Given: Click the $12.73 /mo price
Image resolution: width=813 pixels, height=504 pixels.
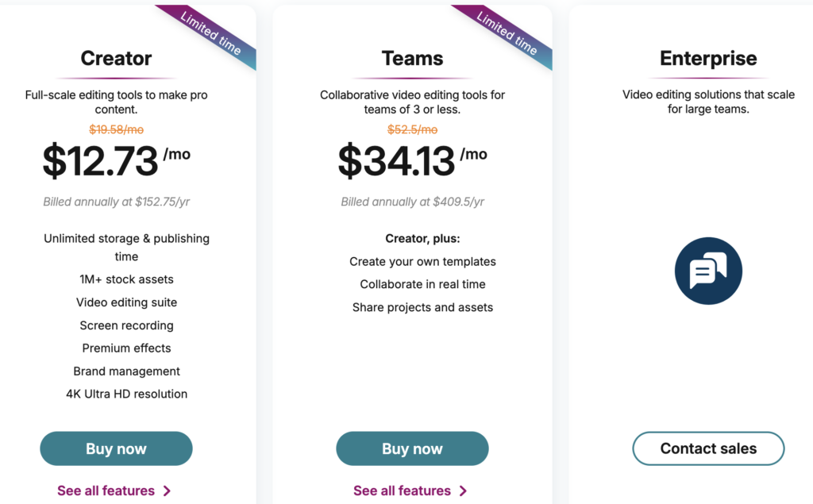Looking at the screenshot, I should 116,160.
